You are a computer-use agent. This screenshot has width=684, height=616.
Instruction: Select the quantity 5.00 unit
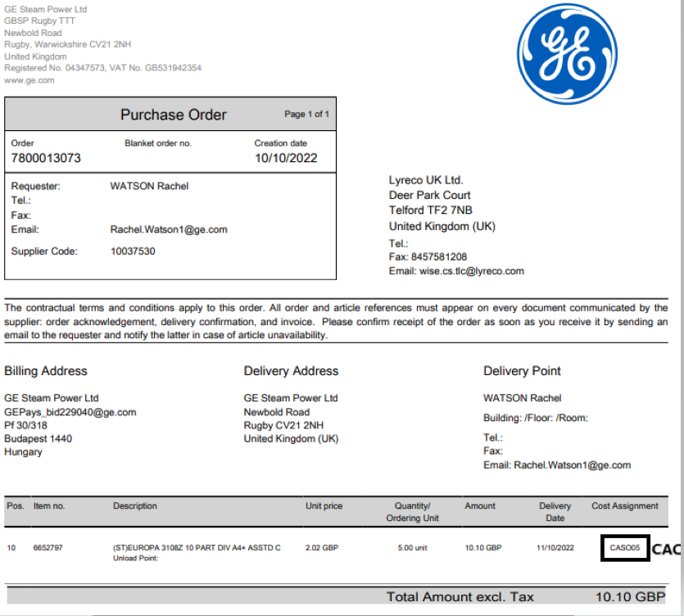tap(413, 547)
